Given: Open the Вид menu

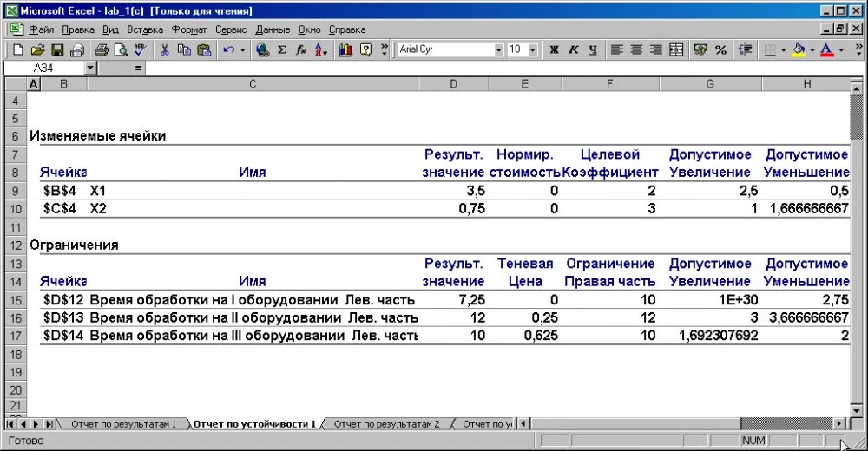Looking at the screenshot, I should tap(111, 29).
